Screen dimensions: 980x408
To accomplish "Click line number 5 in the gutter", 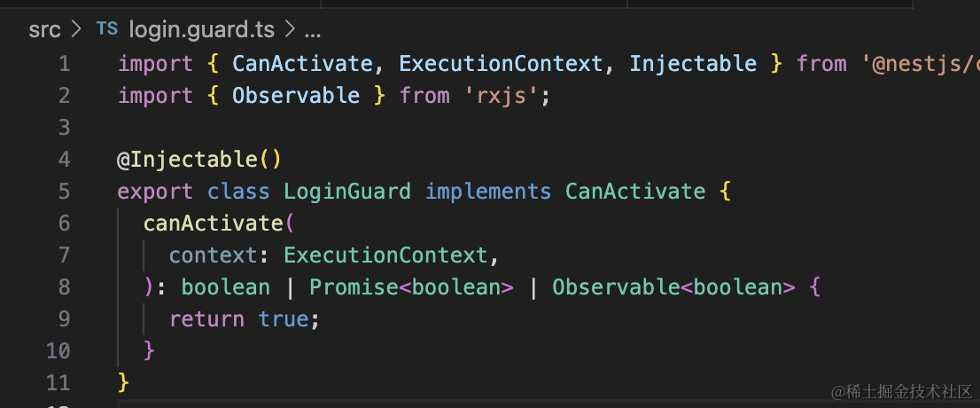I will coord(63,192).
